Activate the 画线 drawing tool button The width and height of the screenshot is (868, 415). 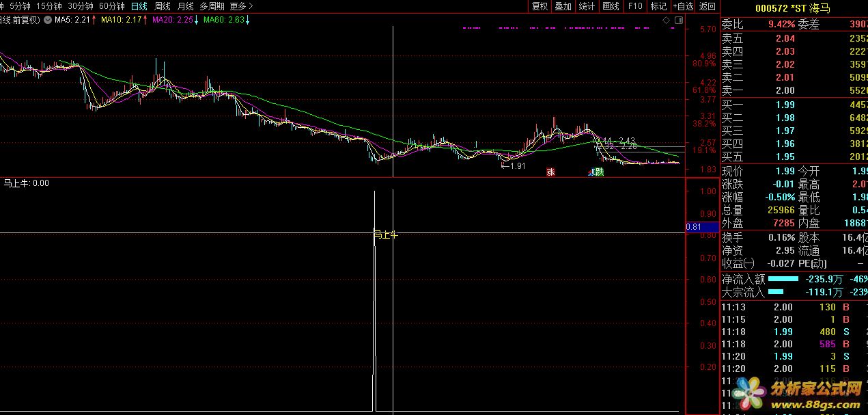[611, 6]
